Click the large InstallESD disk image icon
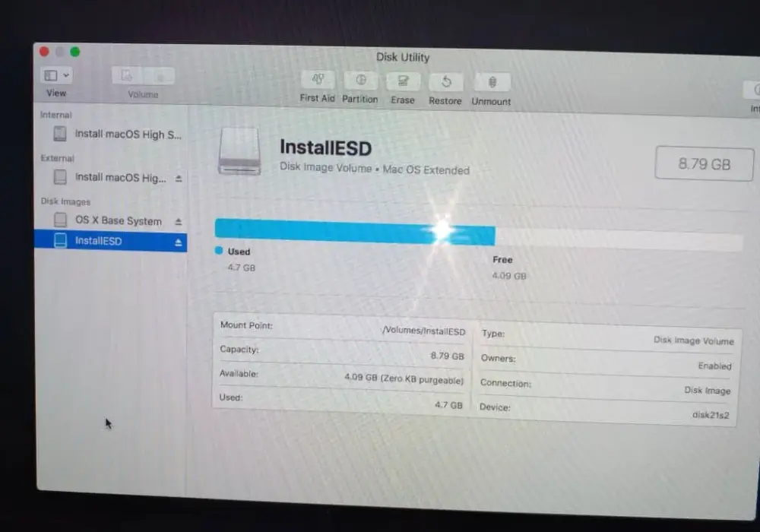 (x=239, y=150)
